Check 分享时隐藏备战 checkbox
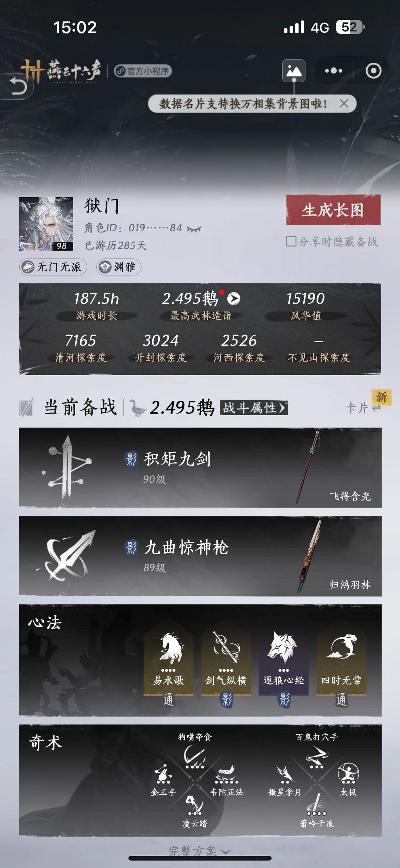 (291, 241)
